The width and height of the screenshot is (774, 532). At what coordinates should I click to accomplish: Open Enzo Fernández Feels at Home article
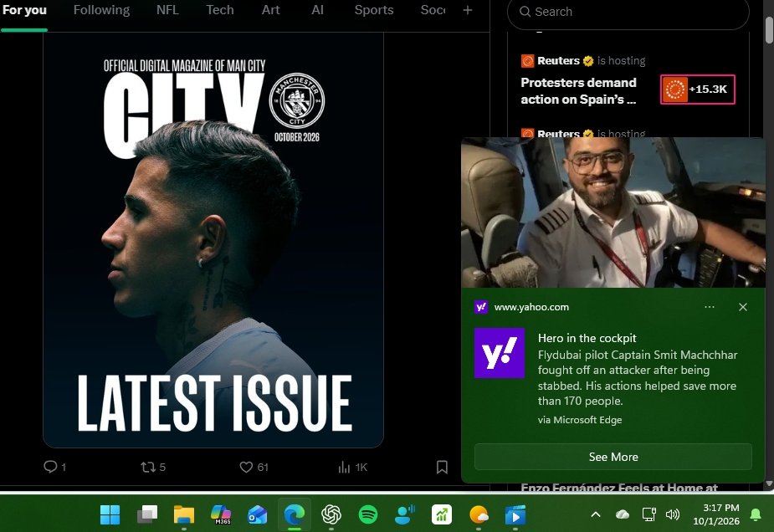619,488
